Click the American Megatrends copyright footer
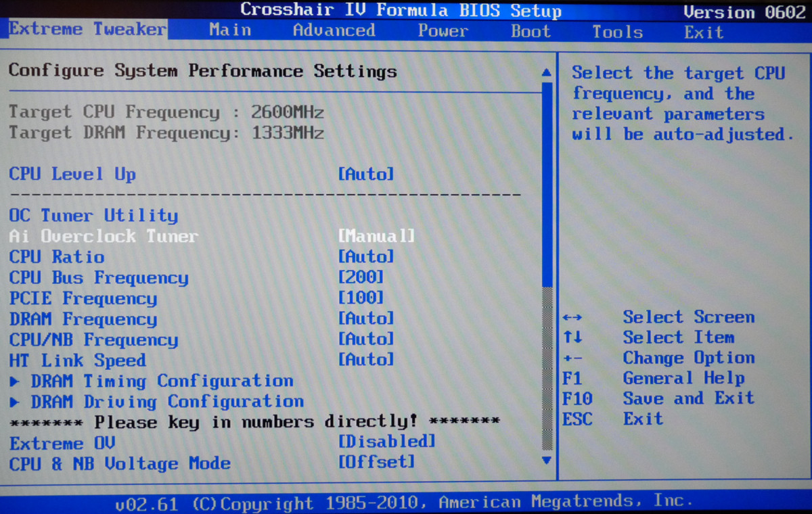Viewport: 812px width, 514px height. pos(404,503)
